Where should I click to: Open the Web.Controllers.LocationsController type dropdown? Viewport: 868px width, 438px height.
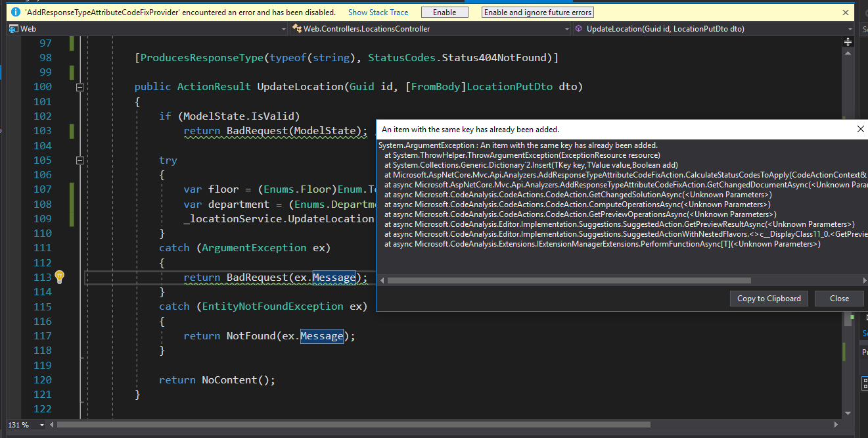pyautogui.click(x=430, y=29)
